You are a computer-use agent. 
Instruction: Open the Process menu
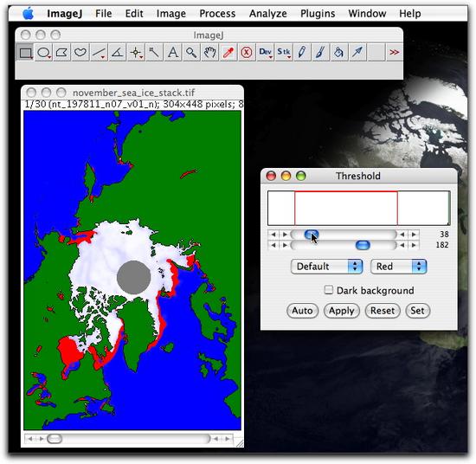pos(217,14)
